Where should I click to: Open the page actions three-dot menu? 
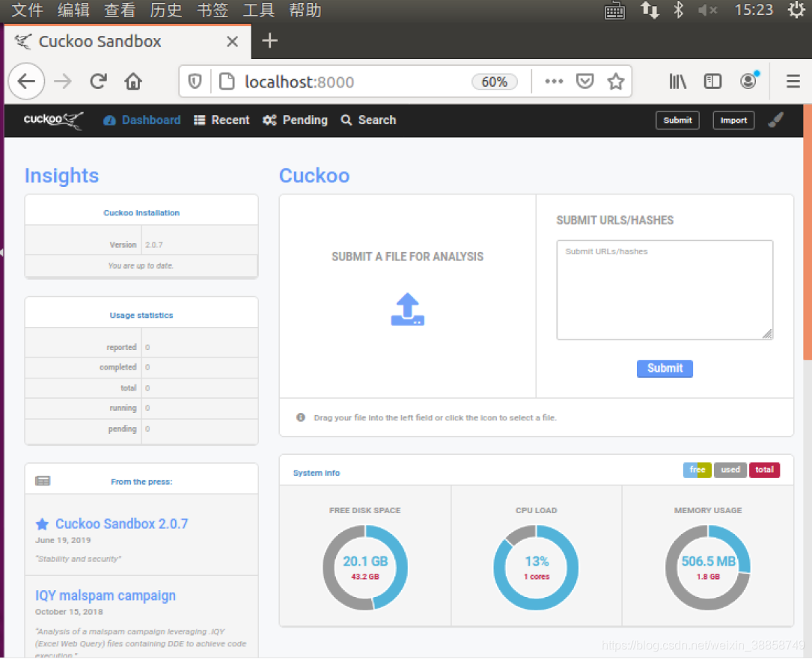[x=554, y=82]
